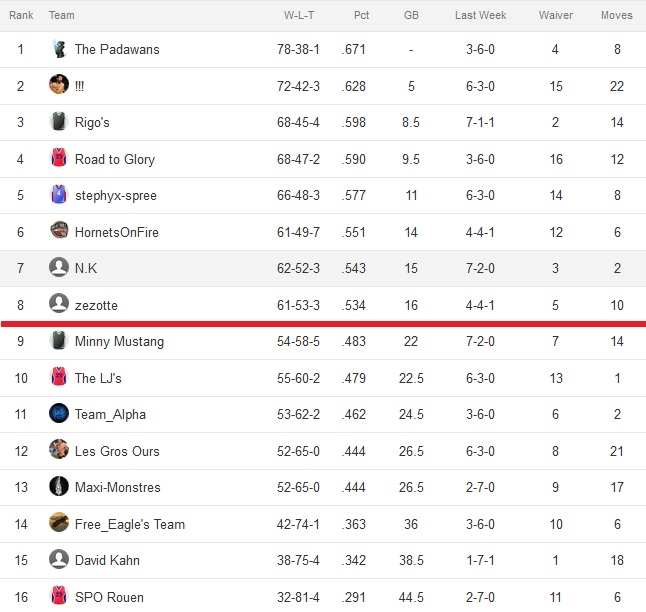
Task: Click Free_Eagle's Team avatar image
Action: coord(59,523)
